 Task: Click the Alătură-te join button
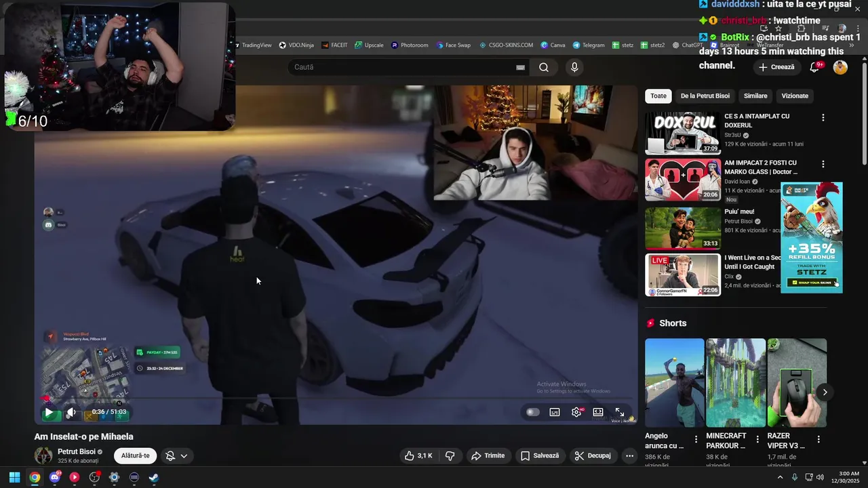[x=135, y=455]
